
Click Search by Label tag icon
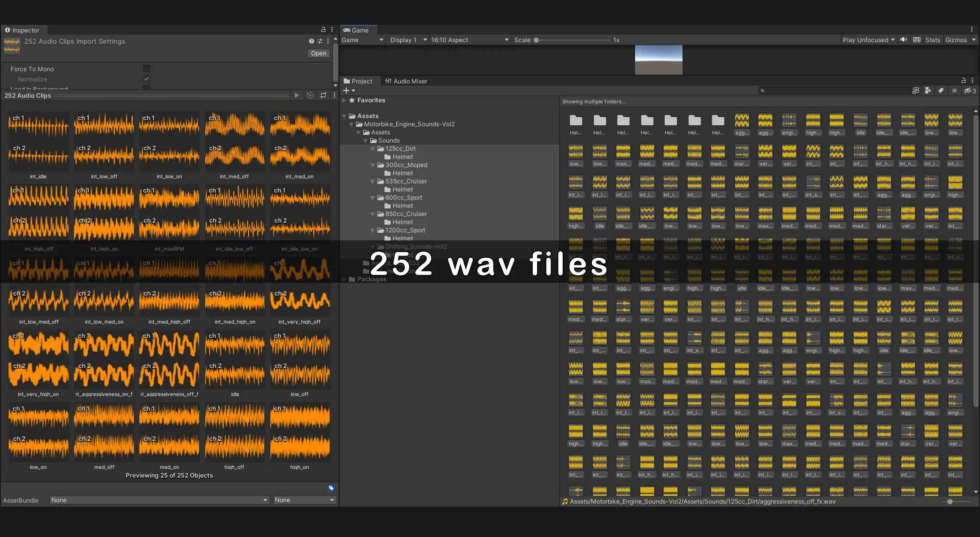941,91
